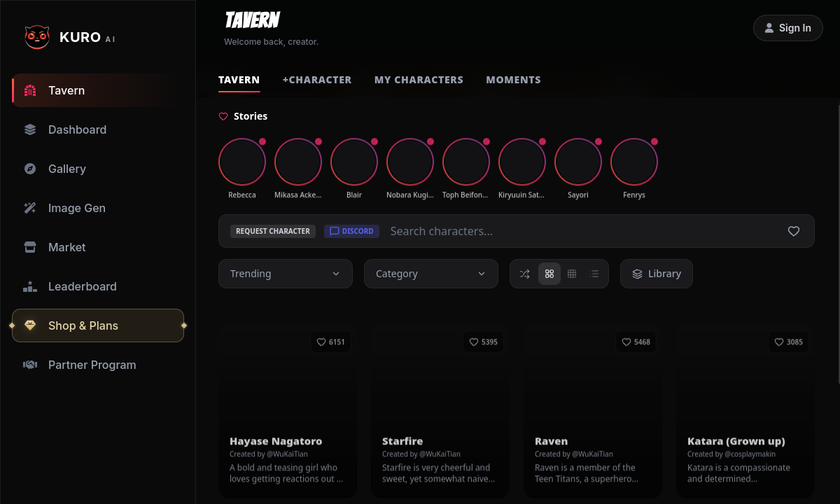The width and height of the screenshot is (840, 504).
Task: Switch to the MY CHARACTERS tab
Action: click(419, 80)
